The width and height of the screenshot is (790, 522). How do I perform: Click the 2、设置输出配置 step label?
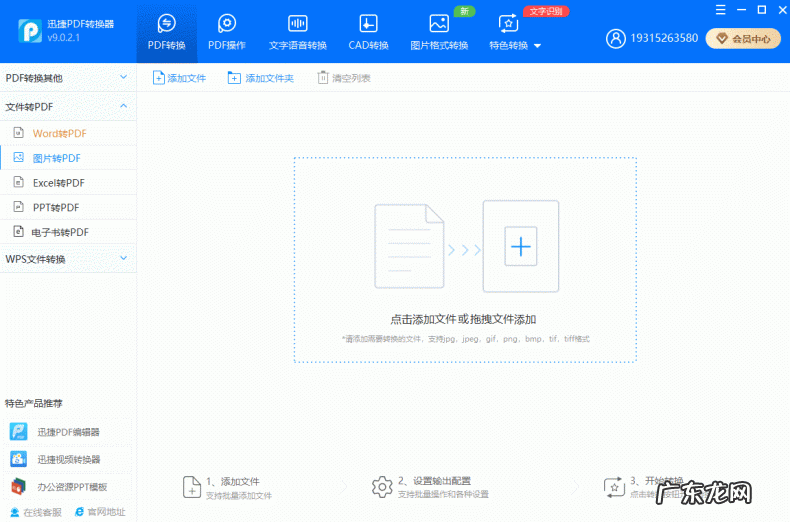point(434,481)
